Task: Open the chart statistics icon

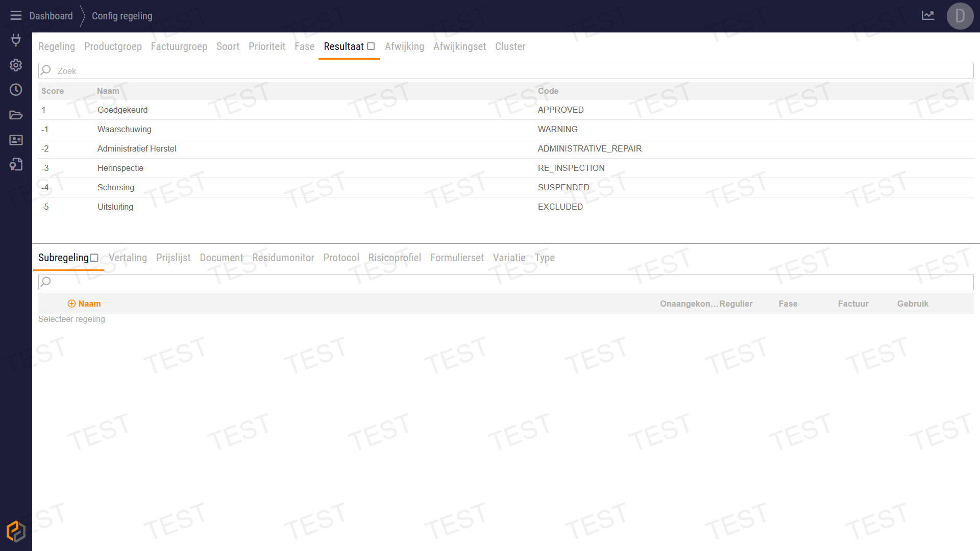Action: (927, 16)
